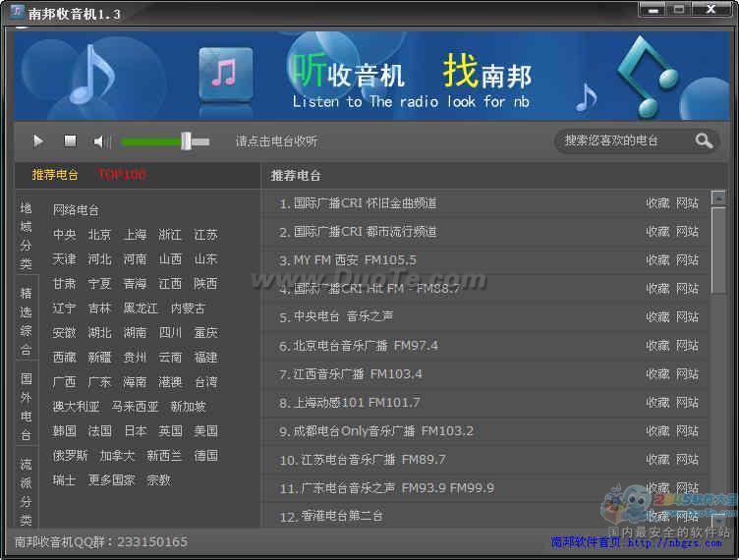Click the play button

click(x=38, y=140)
